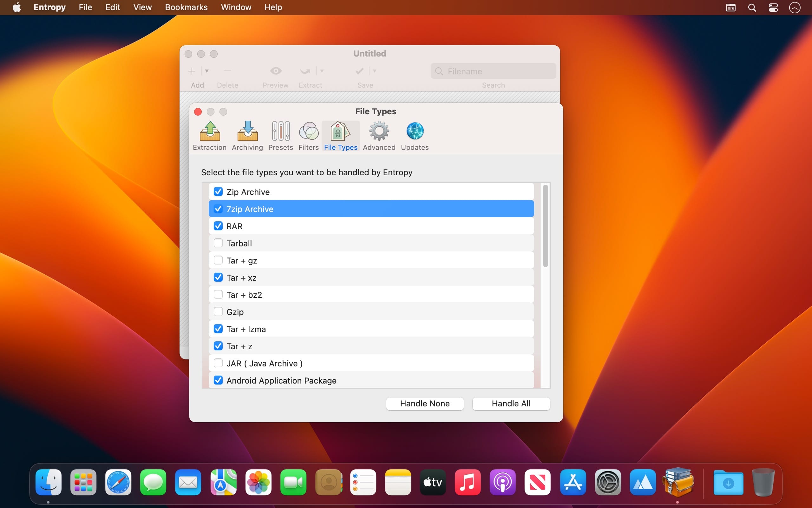Uncheck the Zip Archive checkbox
Screen dimensions: 812x508
(x=218, y=191)
